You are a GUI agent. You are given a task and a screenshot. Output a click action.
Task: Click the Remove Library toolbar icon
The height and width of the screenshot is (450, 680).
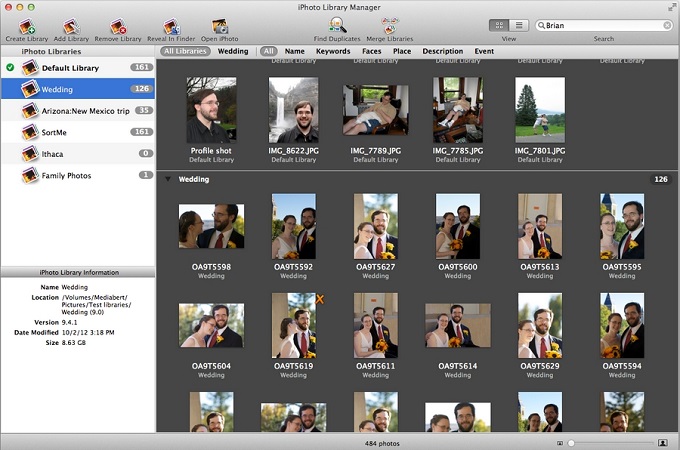click(118, 26)
